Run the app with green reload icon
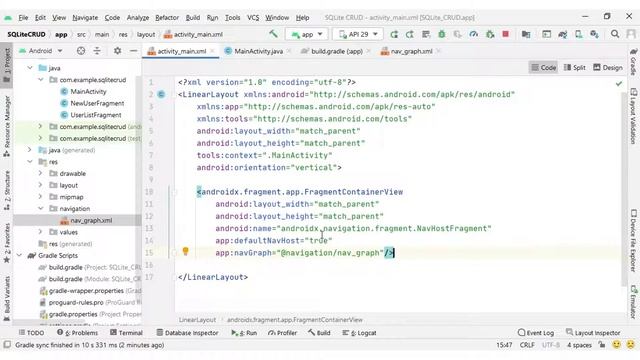 click(x=394, y=34)
